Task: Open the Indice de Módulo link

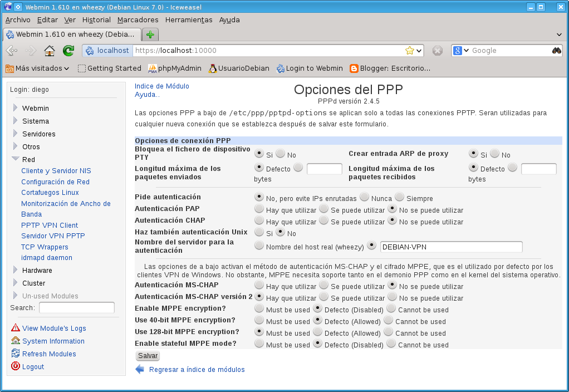Action: (162, 86)
